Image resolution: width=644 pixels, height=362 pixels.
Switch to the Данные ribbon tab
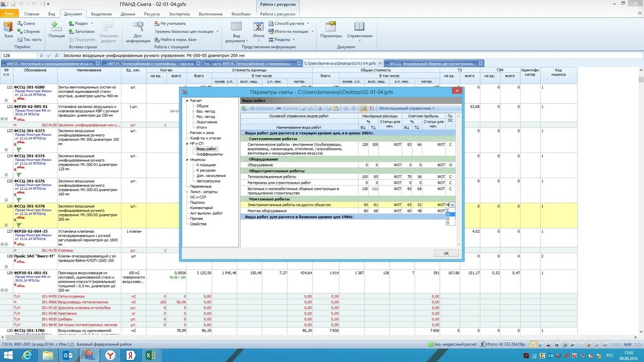[128, 14]
